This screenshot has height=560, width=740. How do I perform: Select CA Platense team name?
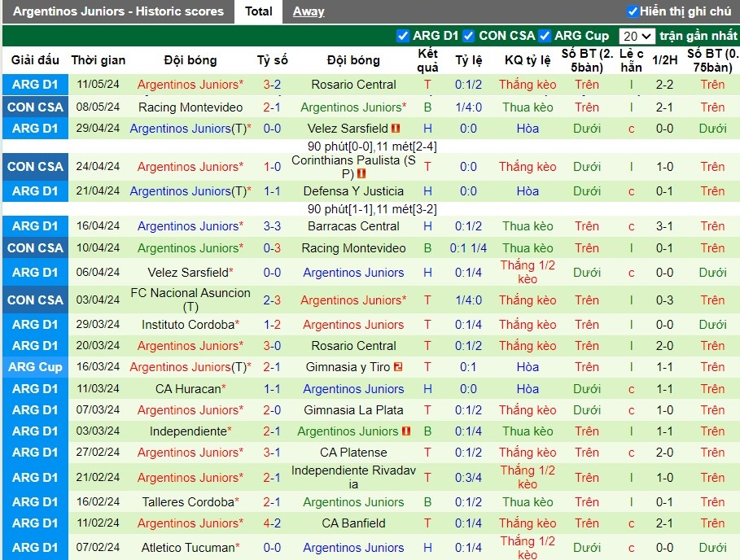(x=353, y=453)
